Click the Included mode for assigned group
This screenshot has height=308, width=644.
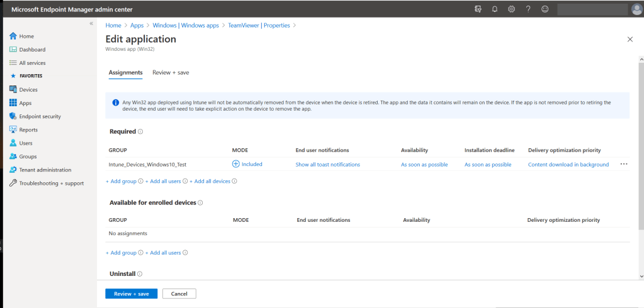click(x=247, y=164)
